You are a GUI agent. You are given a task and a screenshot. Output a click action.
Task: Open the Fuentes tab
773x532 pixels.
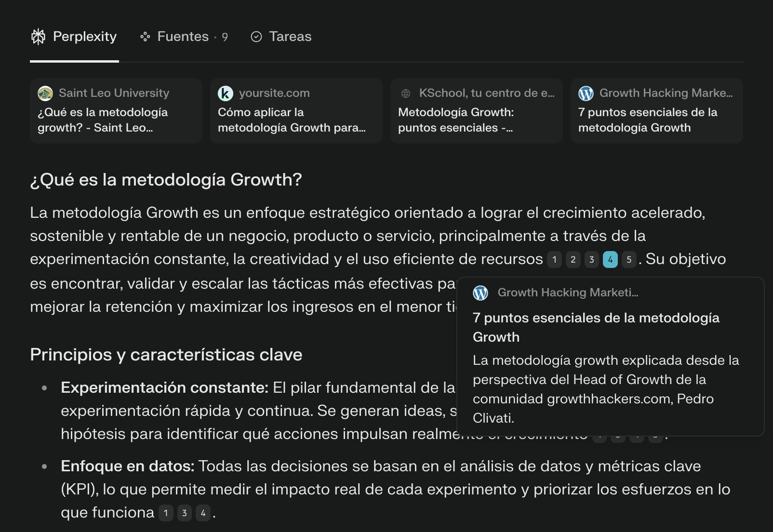[183, 37]
